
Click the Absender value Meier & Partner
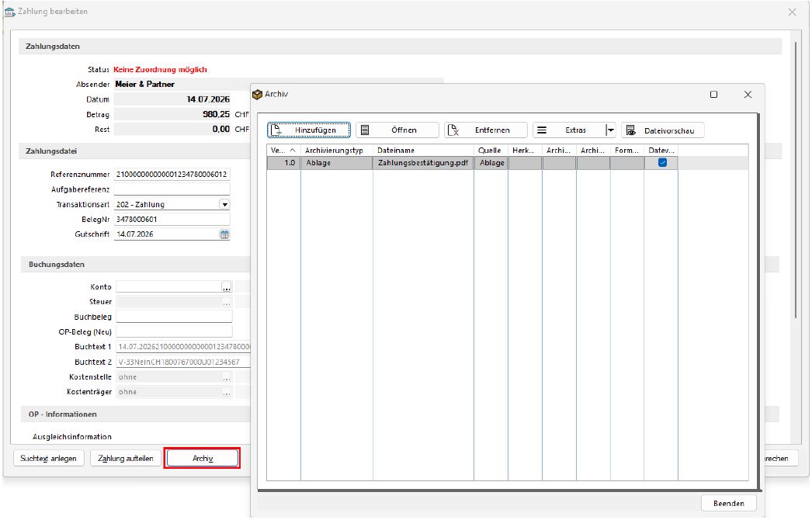click(x=144, y=84)
